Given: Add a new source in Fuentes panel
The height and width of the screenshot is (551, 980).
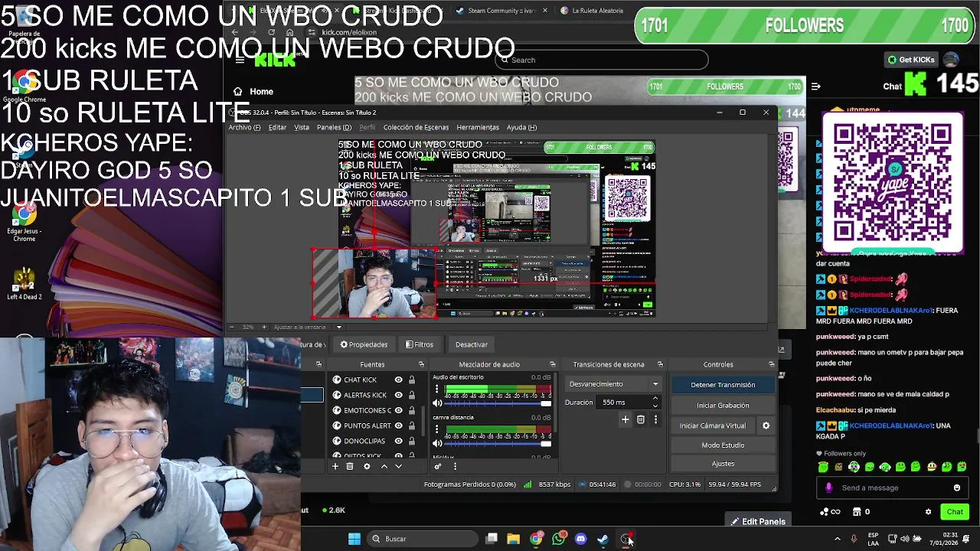Looking at the screenshot, I should pyautogui.click(x=335, y=466).
